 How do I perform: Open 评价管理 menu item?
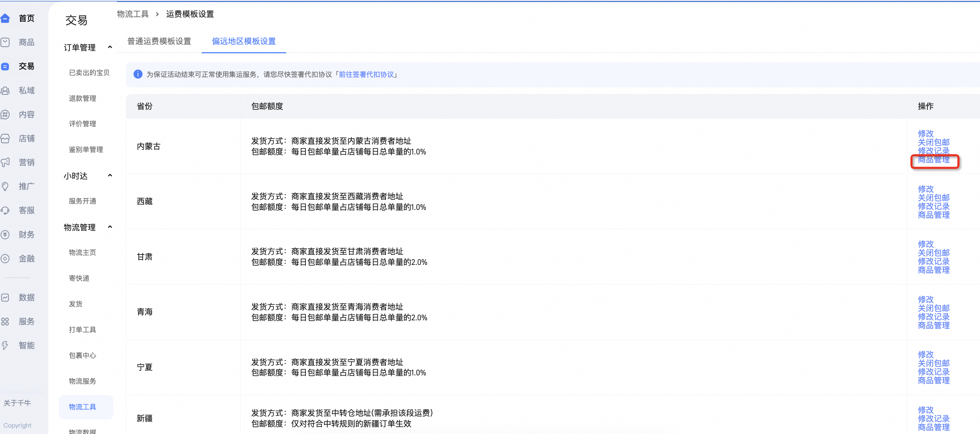tap(83, 124)
